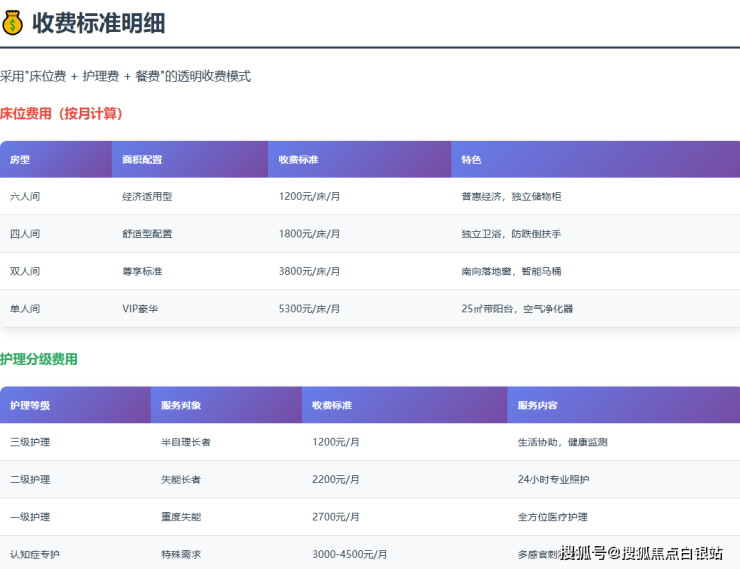
Task: Click the 护理等级 column header
Action: pos(30,406)
